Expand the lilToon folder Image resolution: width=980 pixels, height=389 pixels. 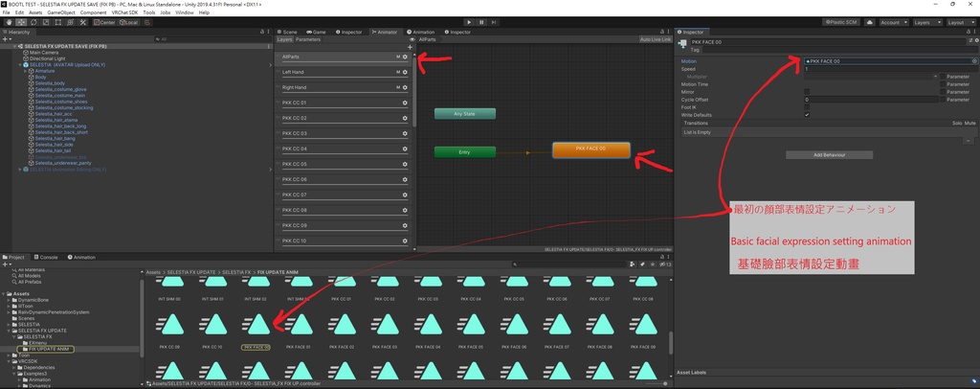click(9, 307)
